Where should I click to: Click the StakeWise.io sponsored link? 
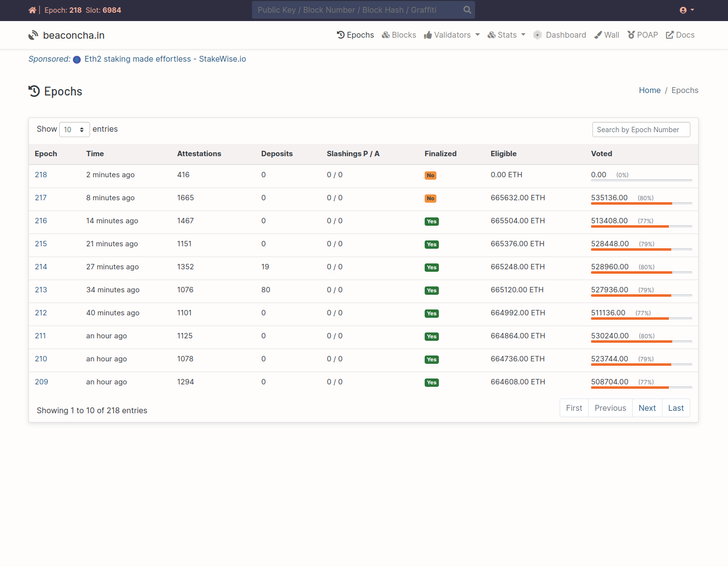point(165,59)
